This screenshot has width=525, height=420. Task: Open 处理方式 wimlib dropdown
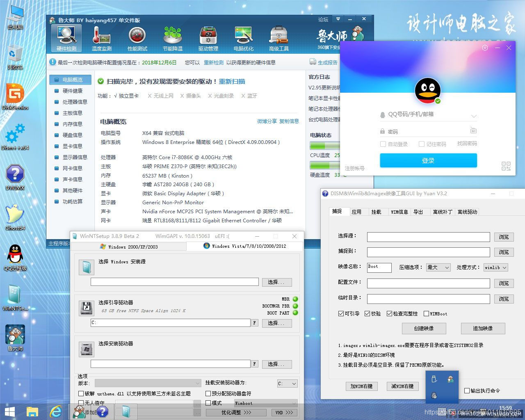coord(496,267)
